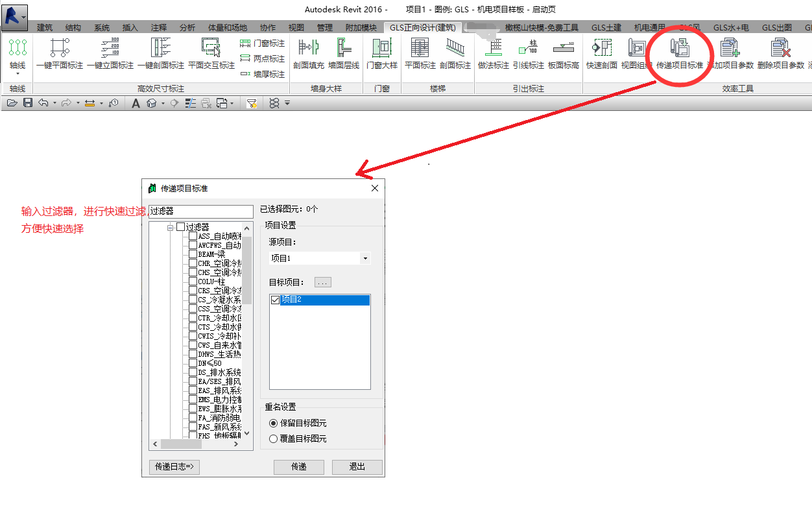The image size is (812, 528).
Task: Click the Open folder icon in quick access toolbar
Action: click(12, 102)
